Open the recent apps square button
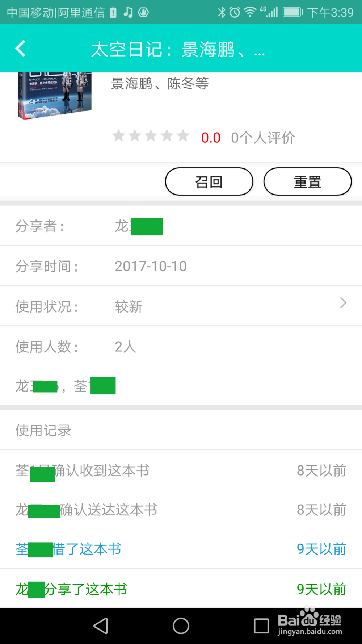This screenshot has width=362, height=644. pos(261,626)
